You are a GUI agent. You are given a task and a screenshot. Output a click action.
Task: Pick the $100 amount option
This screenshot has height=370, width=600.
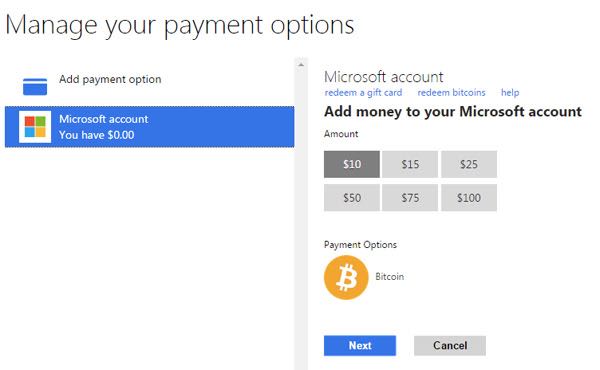coord(469,197)
